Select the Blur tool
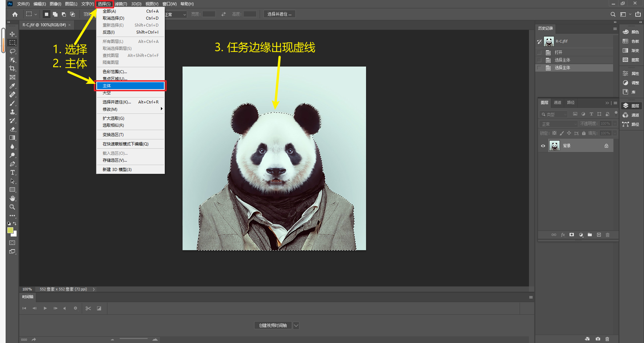The image size is (644, 343). tap(12, 146)
